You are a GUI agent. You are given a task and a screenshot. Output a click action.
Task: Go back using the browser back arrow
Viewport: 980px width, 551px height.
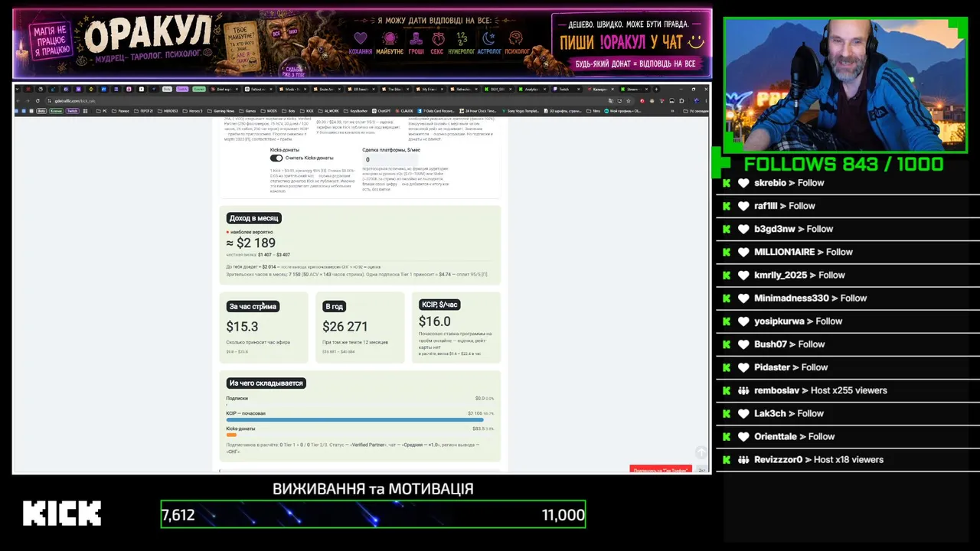pos(20,101)
